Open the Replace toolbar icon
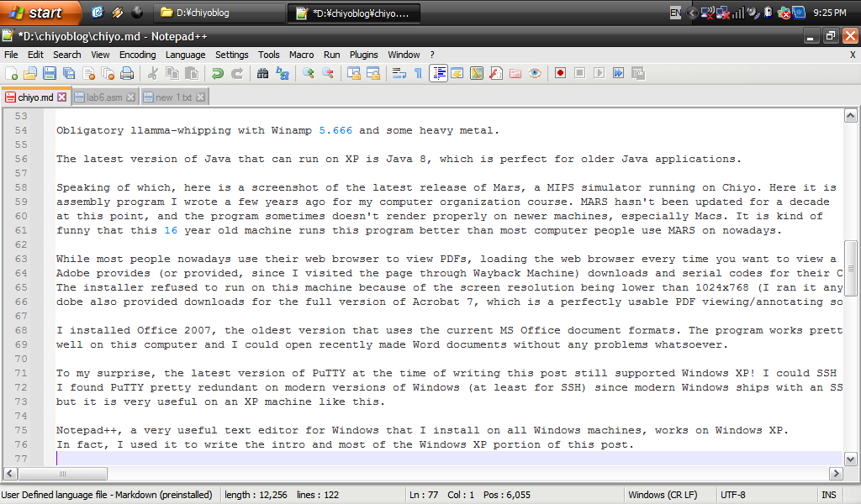 pos(283,73)
